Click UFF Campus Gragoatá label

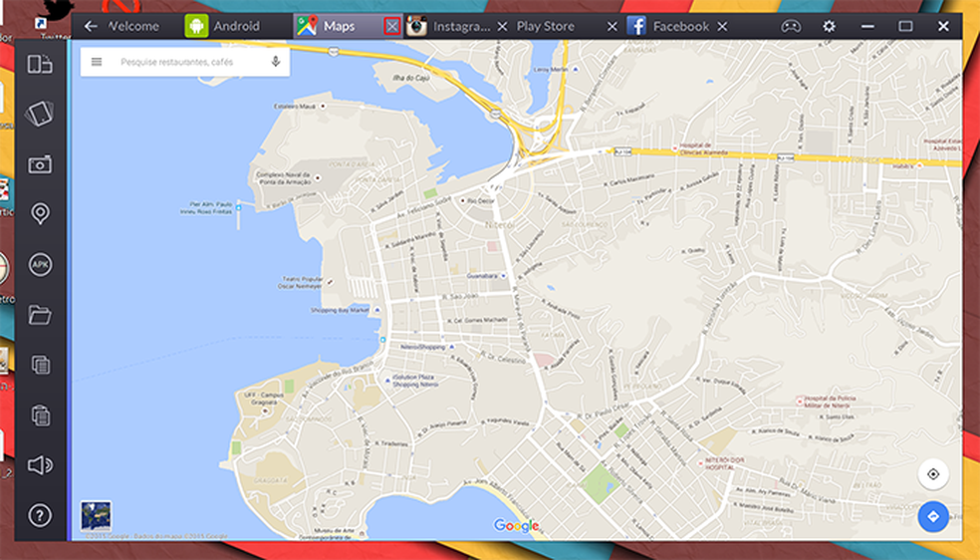pos(264,399)
